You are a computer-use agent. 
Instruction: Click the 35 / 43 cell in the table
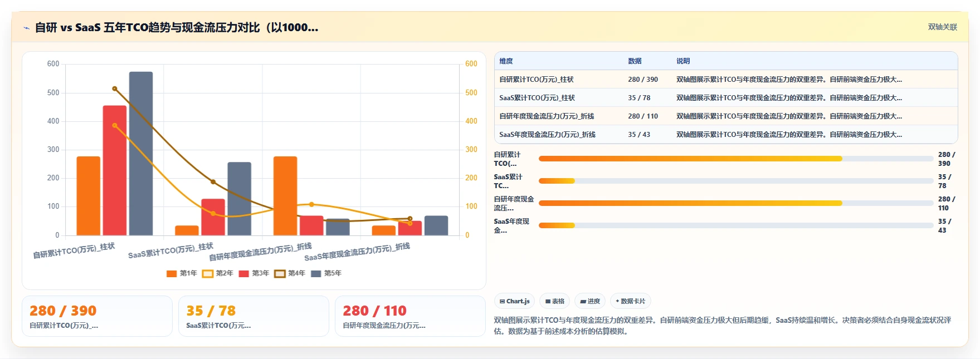(x=639, y=135)
